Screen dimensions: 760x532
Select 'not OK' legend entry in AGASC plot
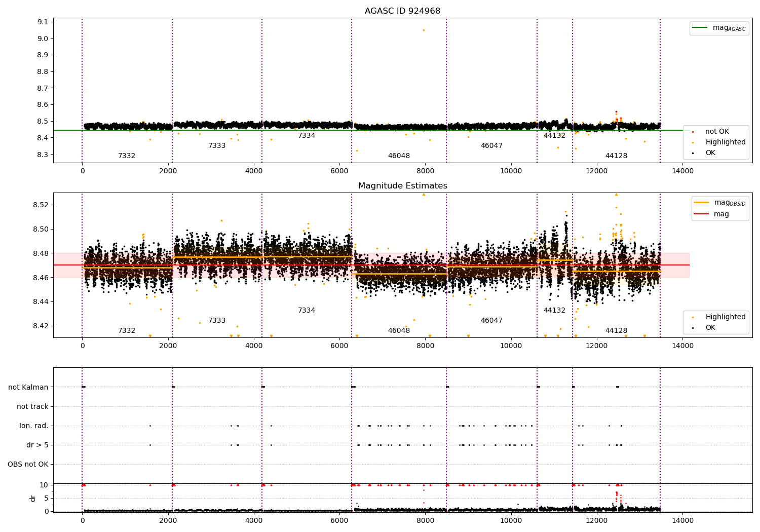coord(717,132)
